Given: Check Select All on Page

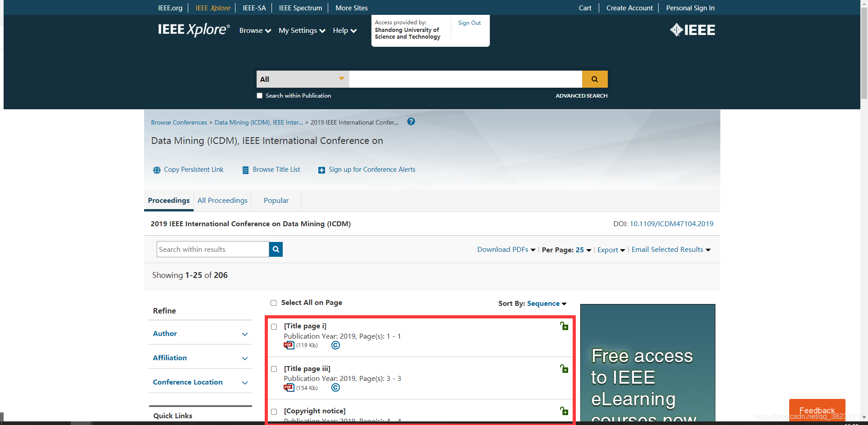Looking at the screenshot, I should pos(273,303).
